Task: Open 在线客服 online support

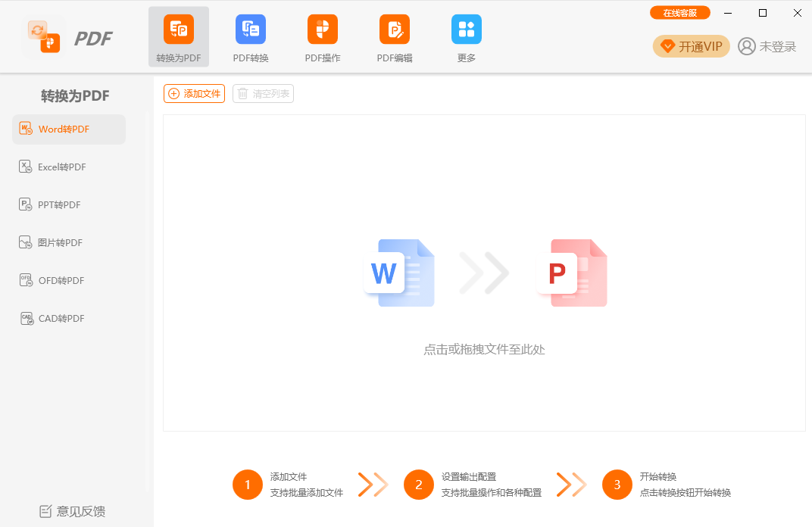Action: point(679,13)
